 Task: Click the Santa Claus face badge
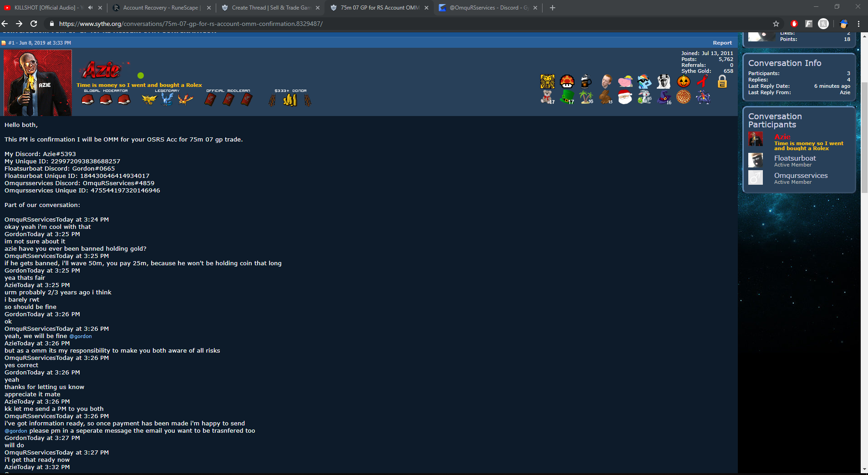click(x=625, y=97)
